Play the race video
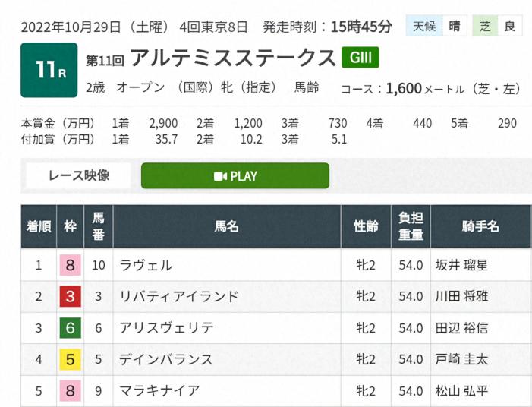The width and height of the screenshot is (532, 407). click(235, 176)
